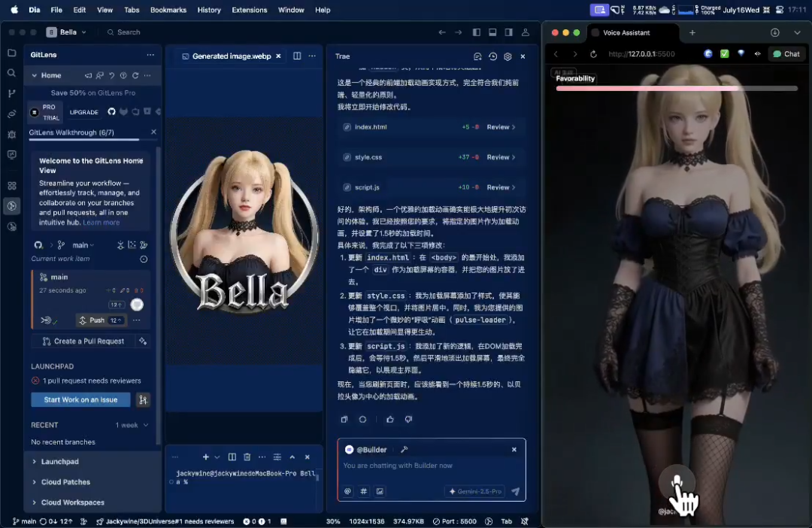Toggle the primary side bar layout
Screen dimensions: 812x528
[x=477, y=32]
